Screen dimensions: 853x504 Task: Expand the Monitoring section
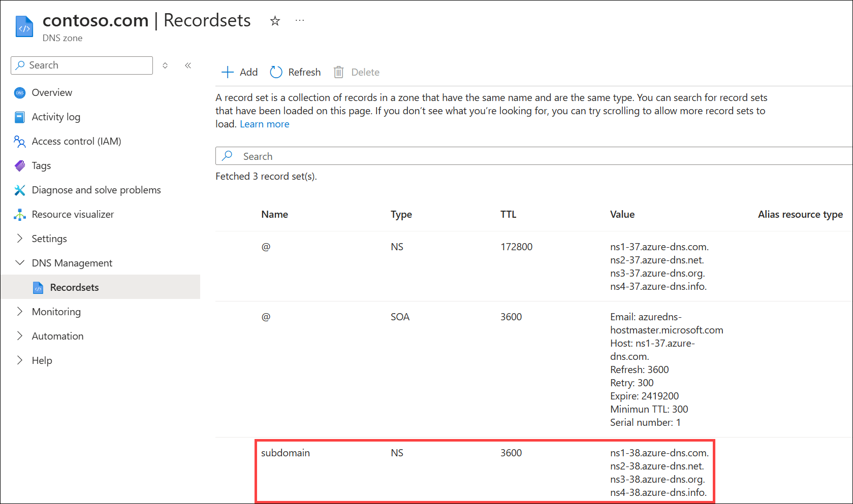coord(20,312)
